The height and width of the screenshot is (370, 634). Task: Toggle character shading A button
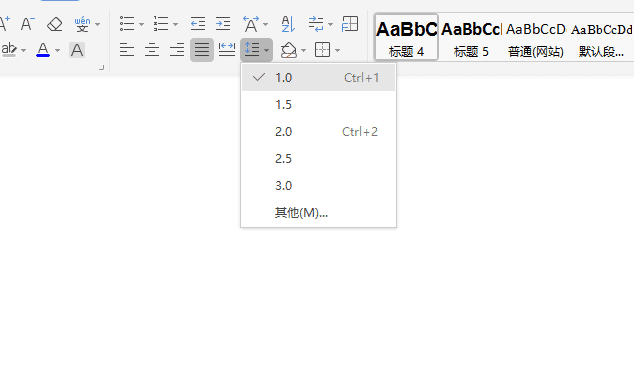point(77,50)
